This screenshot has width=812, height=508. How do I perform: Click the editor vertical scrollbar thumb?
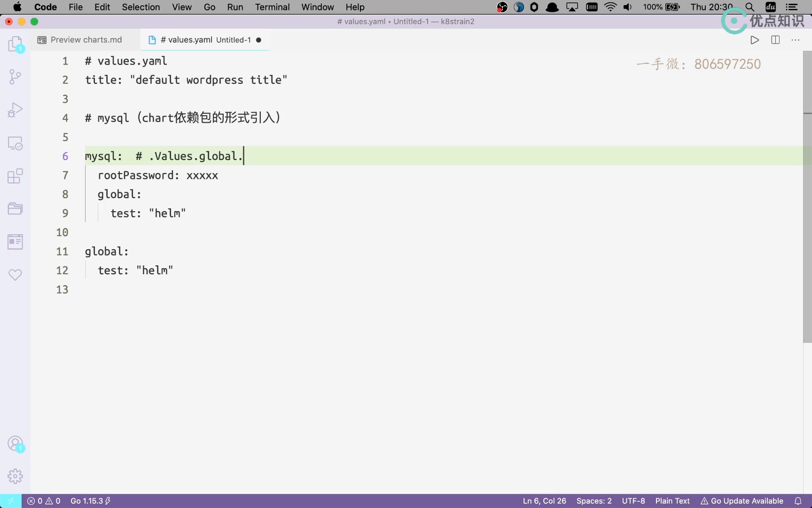pos(807,197)
